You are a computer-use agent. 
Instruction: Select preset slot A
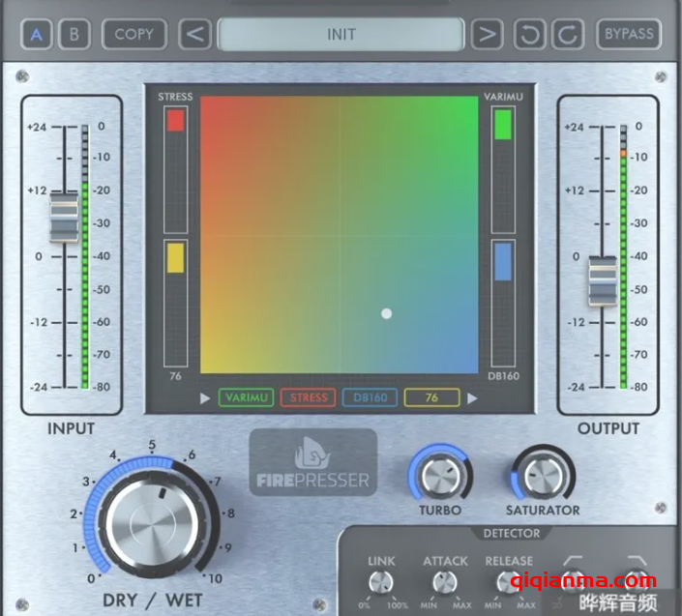38,35
